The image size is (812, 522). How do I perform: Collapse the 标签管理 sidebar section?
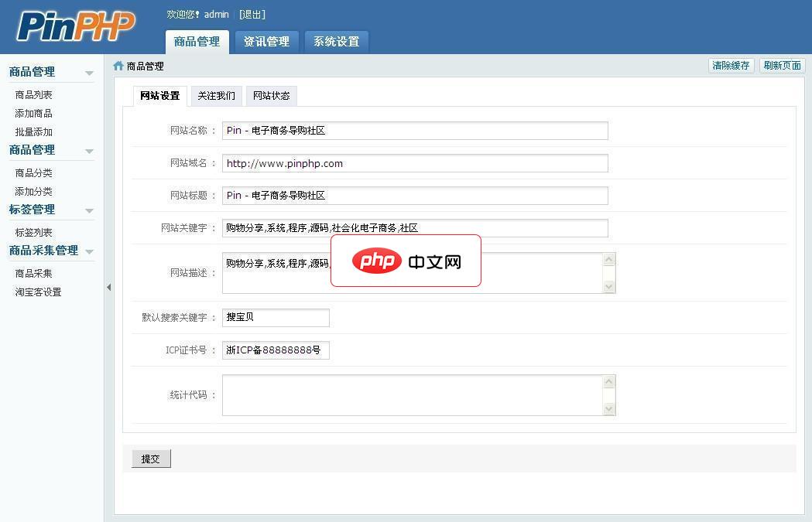(x=89, y=210)
